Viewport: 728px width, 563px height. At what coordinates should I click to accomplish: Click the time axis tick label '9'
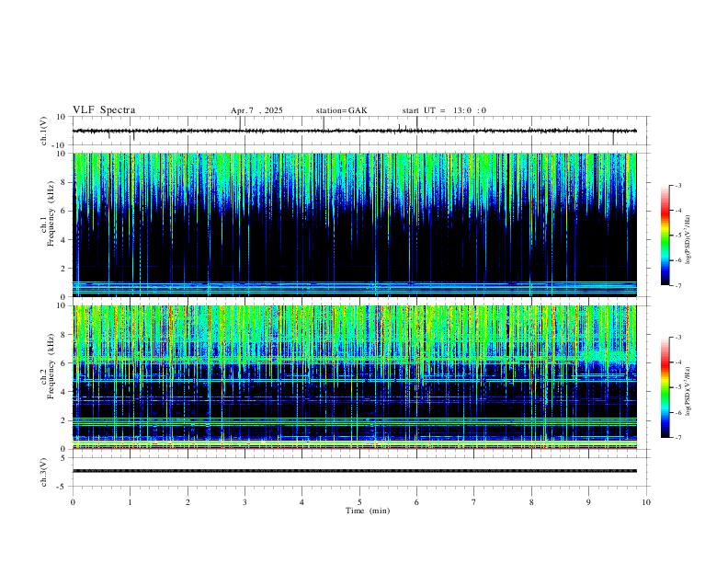(588, 502)
